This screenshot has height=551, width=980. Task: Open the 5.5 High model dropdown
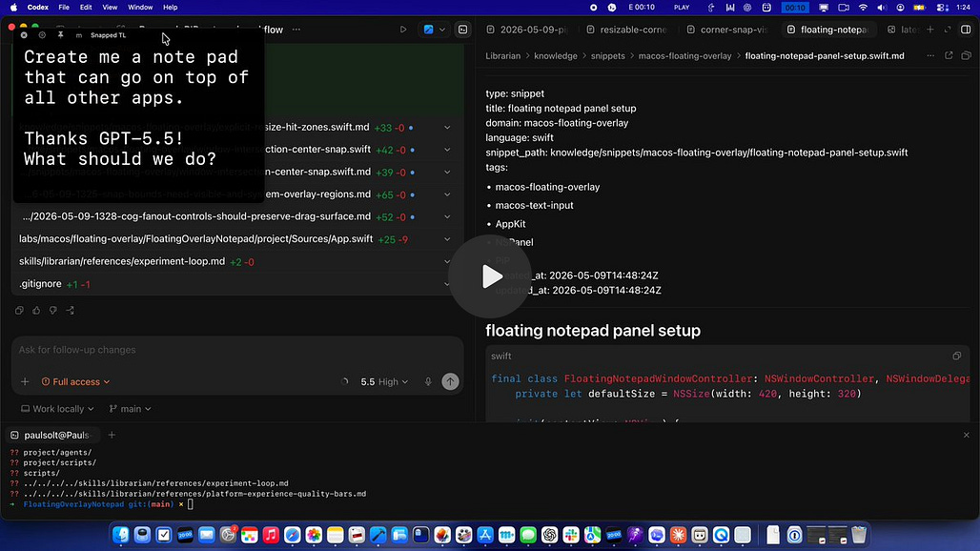pyautogui.click(x=384, y=381)
